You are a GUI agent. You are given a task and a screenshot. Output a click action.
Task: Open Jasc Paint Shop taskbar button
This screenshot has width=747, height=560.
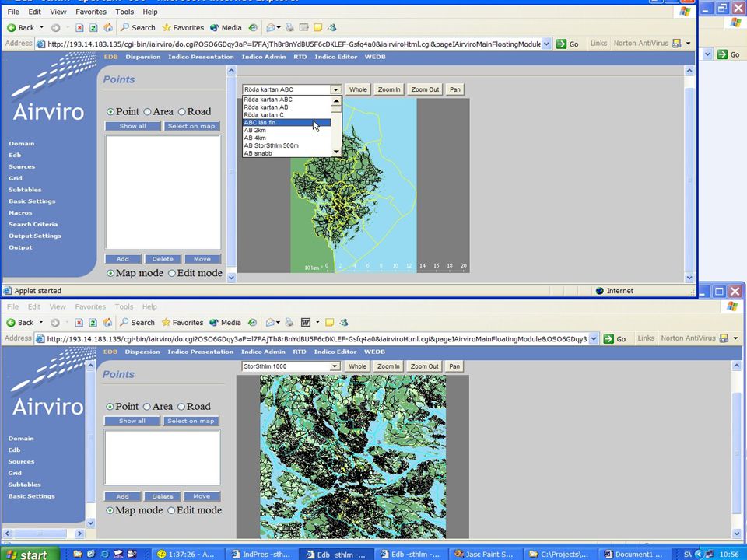(x=484, y=555)
